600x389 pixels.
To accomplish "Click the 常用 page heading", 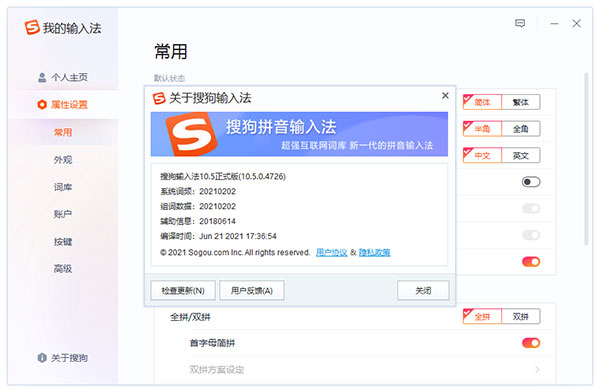I will point(171,52).
